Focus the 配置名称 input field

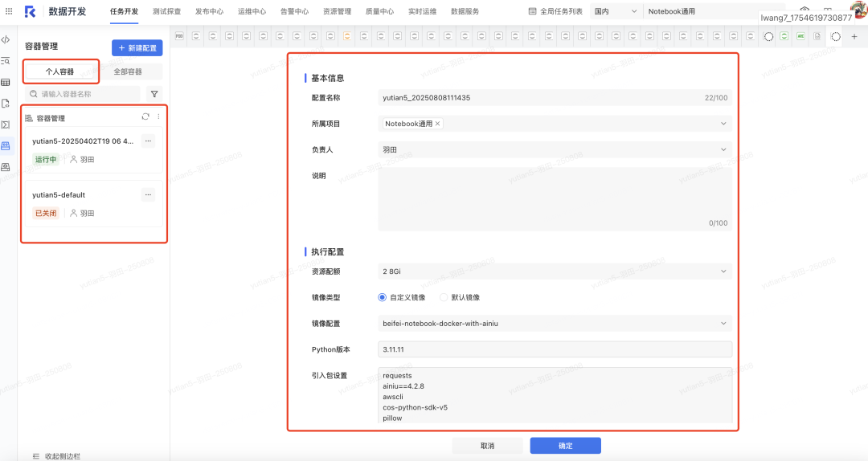pyautogui.click(x=555, y=97)
